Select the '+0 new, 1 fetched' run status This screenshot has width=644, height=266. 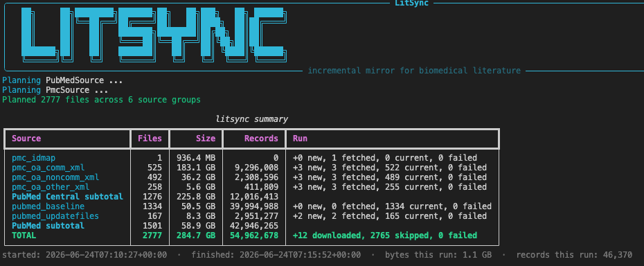385,158
